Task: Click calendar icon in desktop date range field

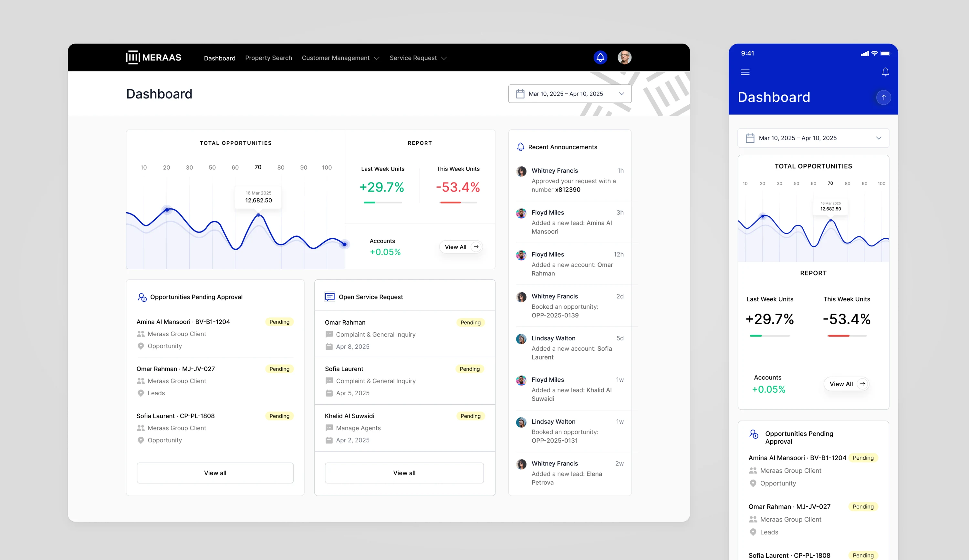Action: 520,94
